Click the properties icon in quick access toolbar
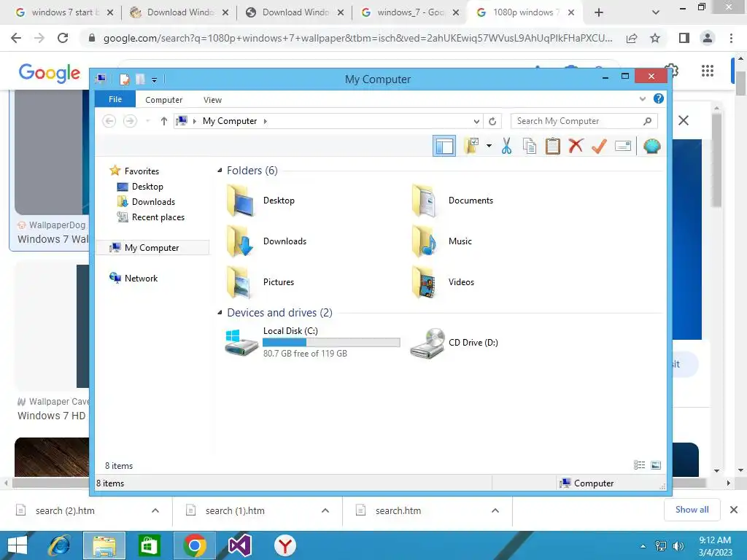 (x=124, y=79)
